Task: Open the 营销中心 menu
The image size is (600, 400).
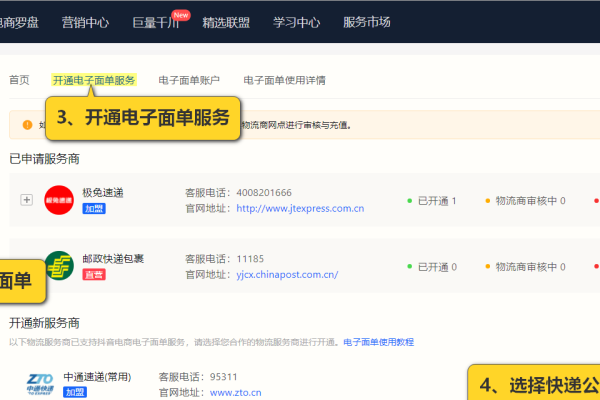Action: [85, 23]
